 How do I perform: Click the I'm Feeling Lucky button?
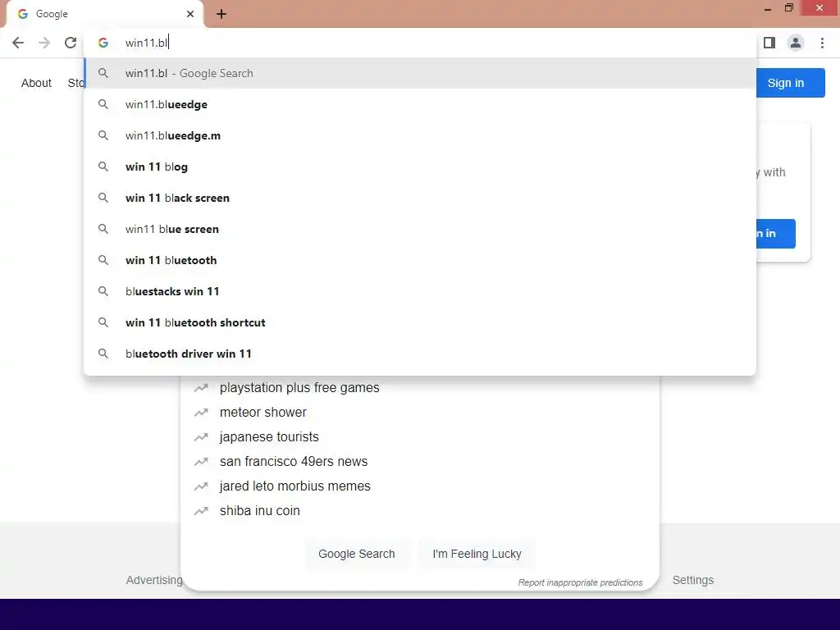click(x=477, y=554)
